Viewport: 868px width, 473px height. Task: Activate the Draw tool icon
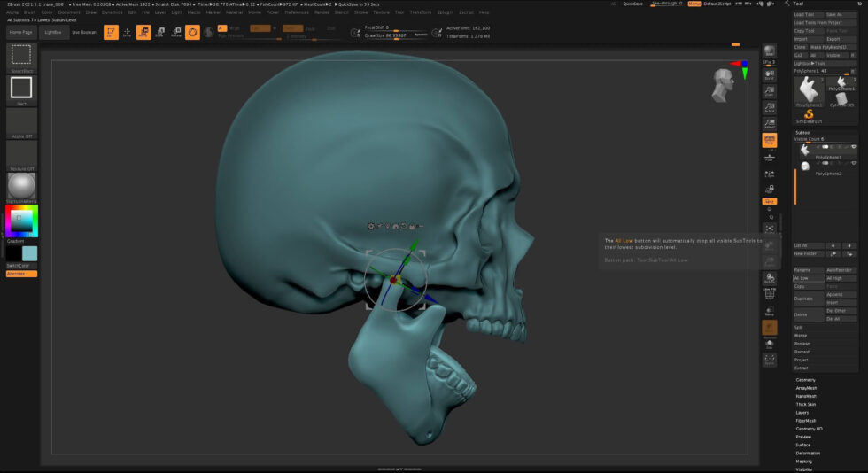coord(127,33)
